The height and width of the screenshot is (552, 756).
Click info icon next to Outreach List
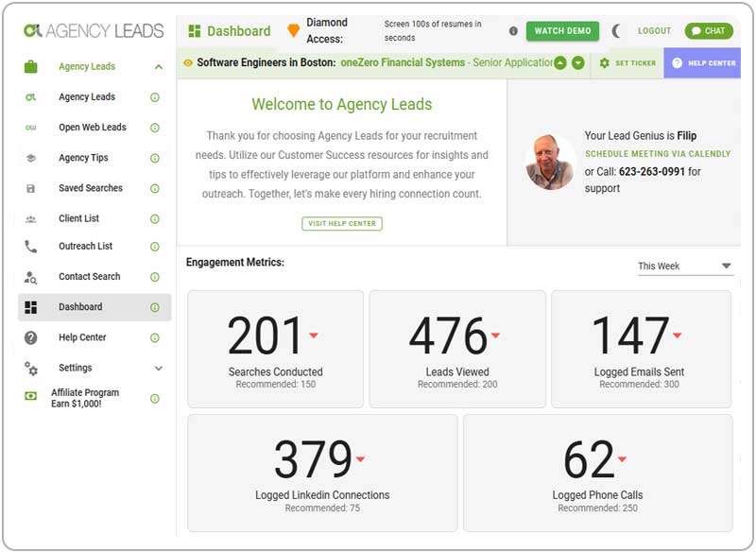pyautogui.click(x=155, y=247)
